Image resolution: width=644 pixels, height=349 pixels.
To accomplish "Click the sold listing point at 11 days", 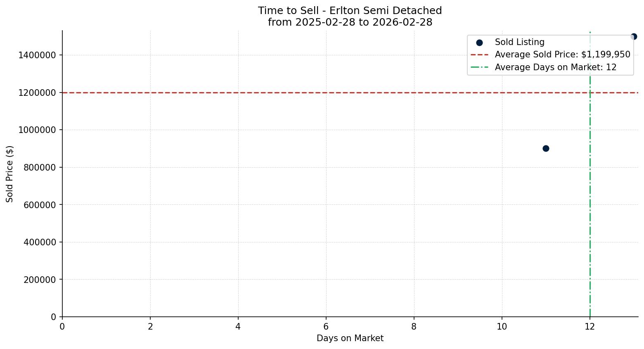I will point(546,148).
